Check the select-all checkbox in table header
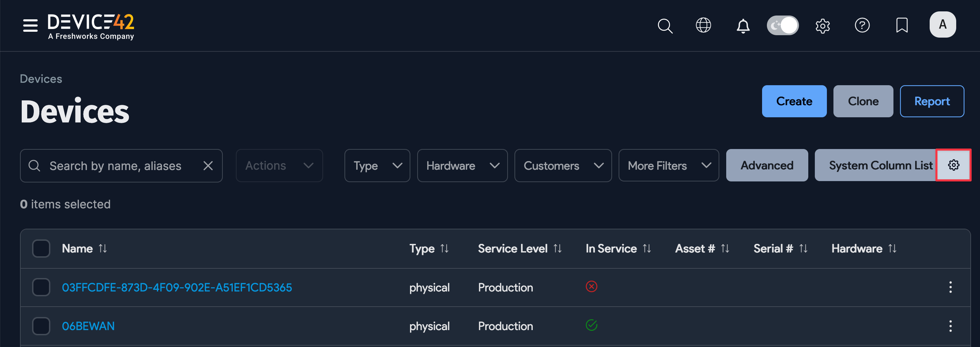This screenshot has width=980, height=347. [x=41, y=248]
